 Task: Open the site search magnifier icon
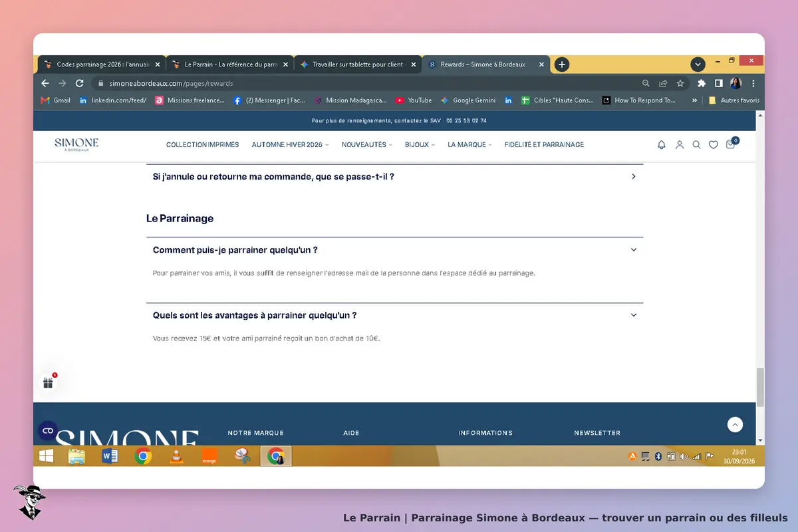696,144
